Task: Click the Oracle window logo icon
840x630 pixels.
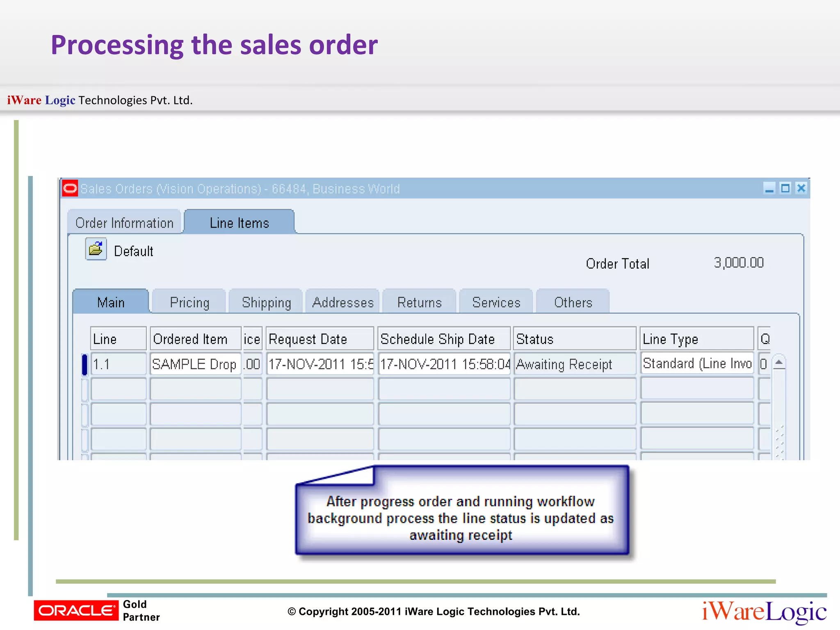Action: coord(70,189)
